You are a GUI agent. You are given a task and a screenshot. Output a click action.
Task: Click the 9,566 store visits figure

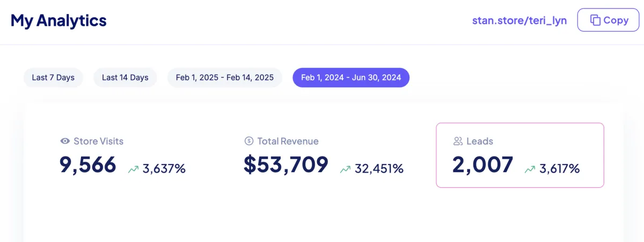(x=88, y=165)
